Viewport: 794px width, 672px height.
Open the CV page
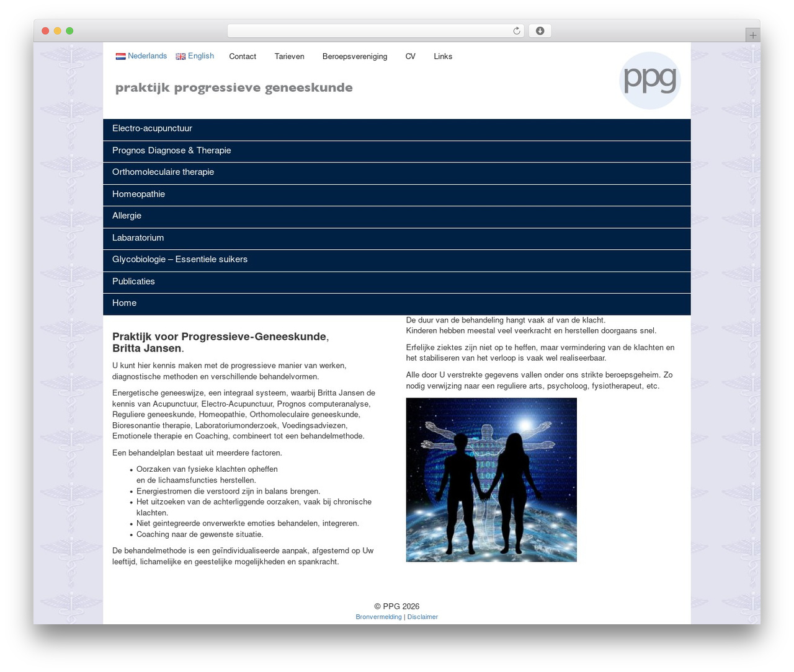coord(410,56)
